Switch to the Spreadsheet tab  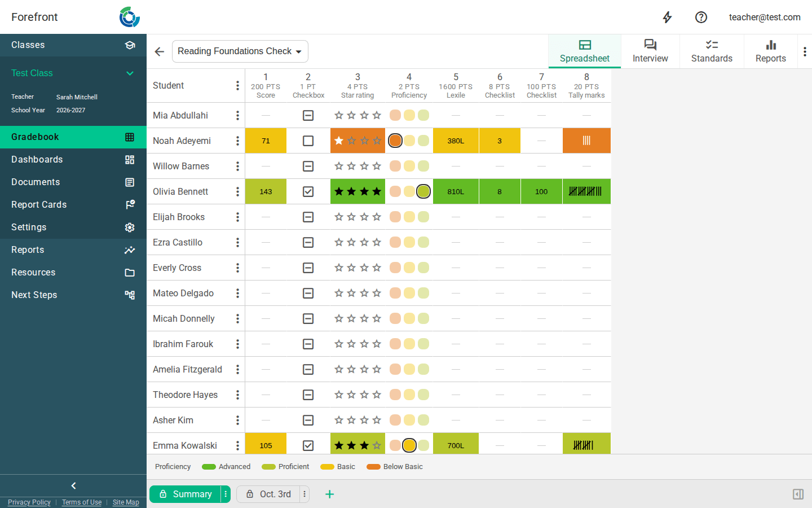pyautogui.click(x=585, y=51)
